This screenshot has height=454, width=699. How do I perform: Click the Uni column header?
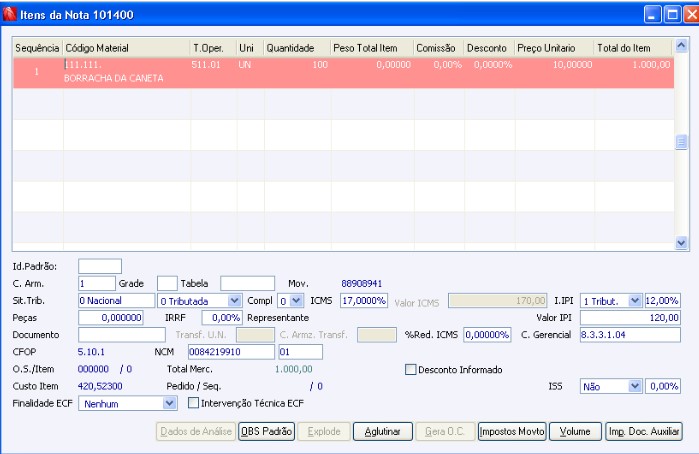coord(250,48)
